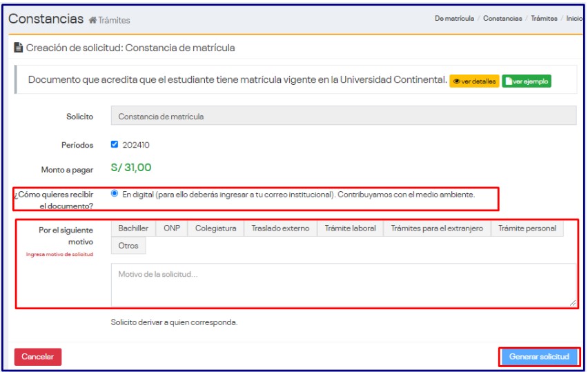
Task: Click the home icon beside Trámites
Action: [x=92, y=20]
